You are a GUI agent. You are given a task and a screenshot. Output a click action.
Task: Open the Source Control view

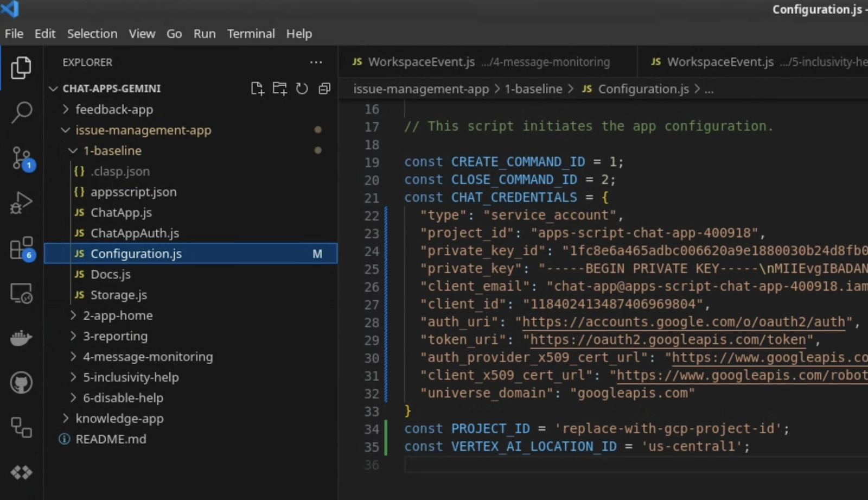[22, 158]
